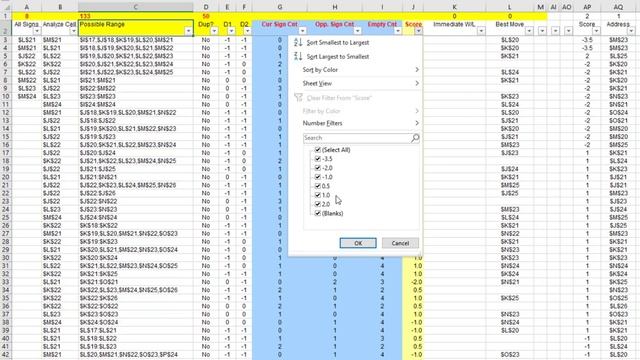Click the sort descending Z-A icon
Viewport: 640px width, 360px height.
click(x=298, y=56)
